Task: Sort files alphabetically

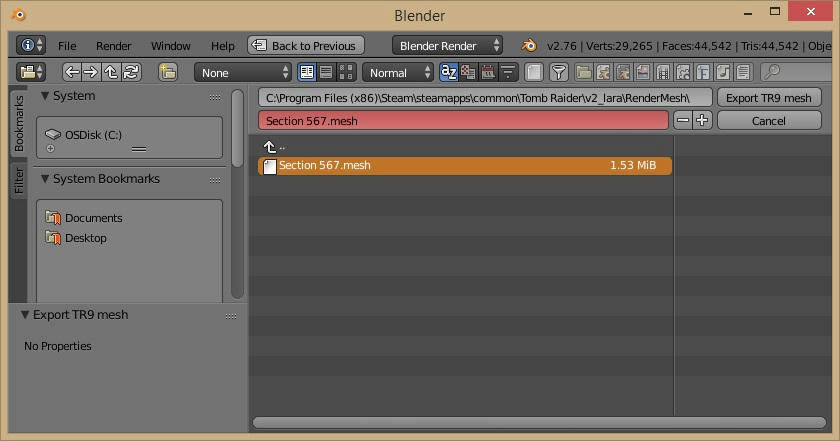Action: point(448,72)
